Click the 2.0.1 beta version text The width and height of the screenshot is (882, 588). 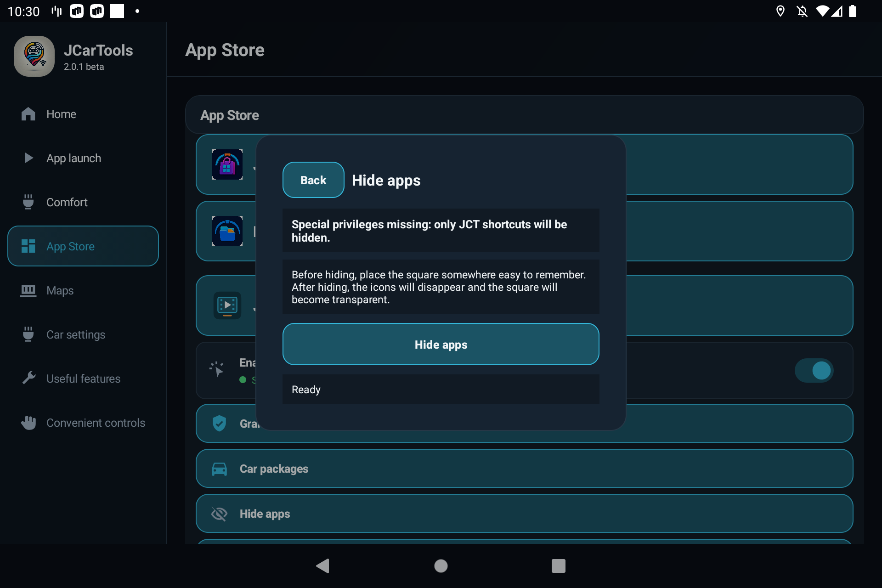pyautogui.click(x=84, y=67)
